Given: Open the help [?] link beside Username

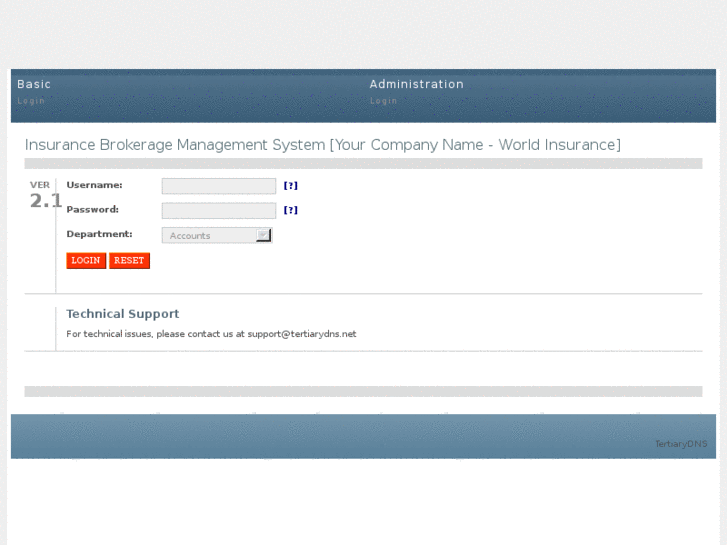Looking at the screenshot, I should [x=291, y=186].
